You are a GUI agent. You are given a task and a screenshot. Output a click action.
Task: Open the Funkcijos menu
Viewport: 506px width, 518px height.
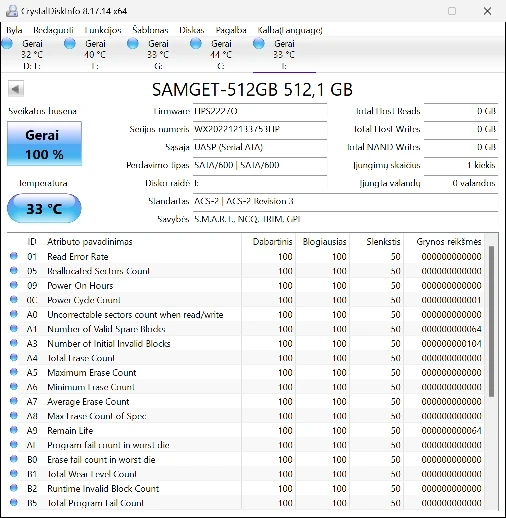click(x=103, y=30)
